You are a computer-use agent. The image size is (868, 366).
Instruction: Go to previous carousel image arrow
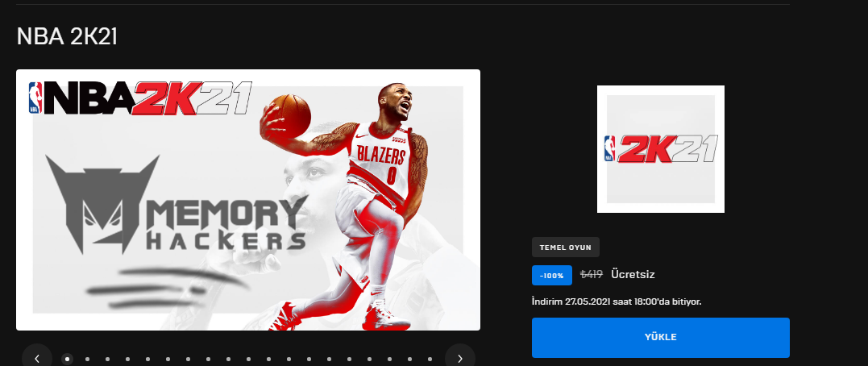click(x=37, y=358)
